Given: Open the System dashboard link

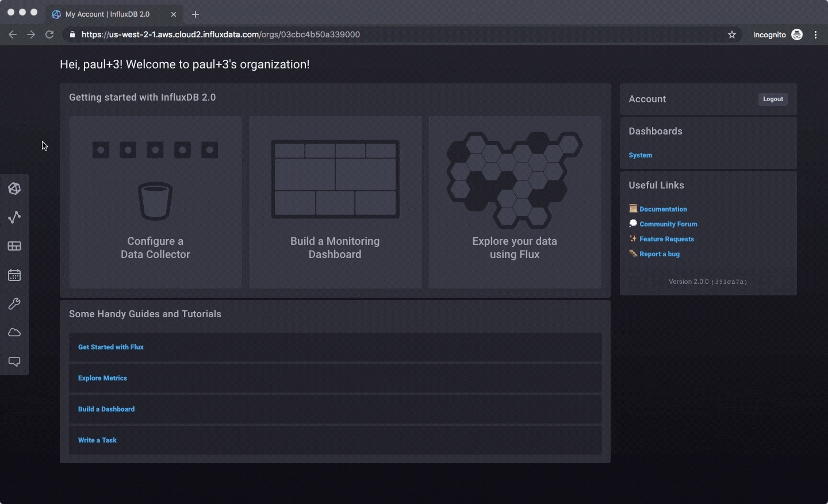Looking at the screenshot, I should (x=640, y=155).
